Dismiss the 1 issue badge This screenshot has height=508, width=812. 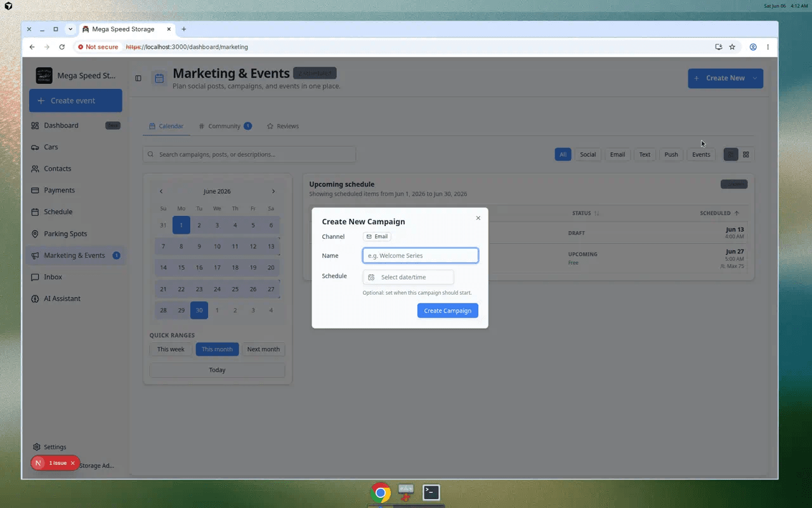(72, 463)
